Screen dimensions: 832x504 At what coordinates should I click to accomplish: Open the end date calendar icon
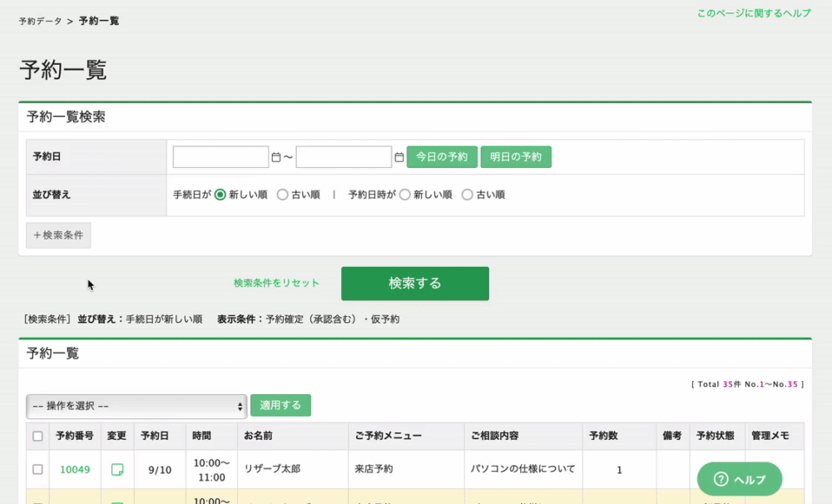pyautogui.click(x=399, y=157)
